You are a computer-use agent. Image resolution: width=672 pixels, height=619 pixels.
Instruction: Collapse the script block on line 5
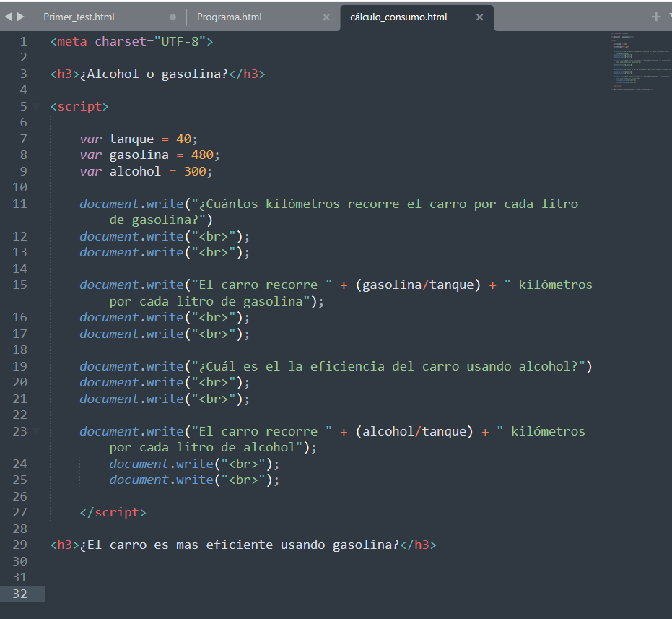37,106
